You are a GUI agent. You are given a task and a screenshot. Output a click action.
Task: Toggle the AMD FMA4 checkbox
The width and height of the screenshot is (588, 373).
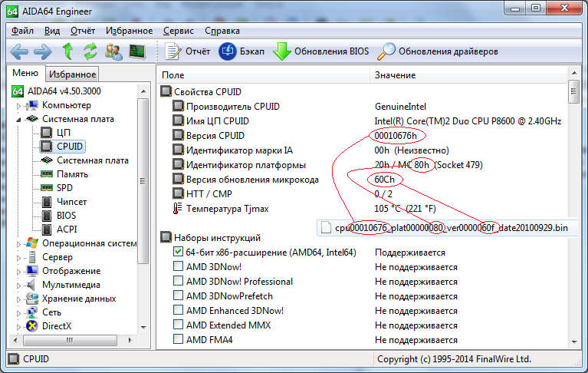[x=178, y=339]
